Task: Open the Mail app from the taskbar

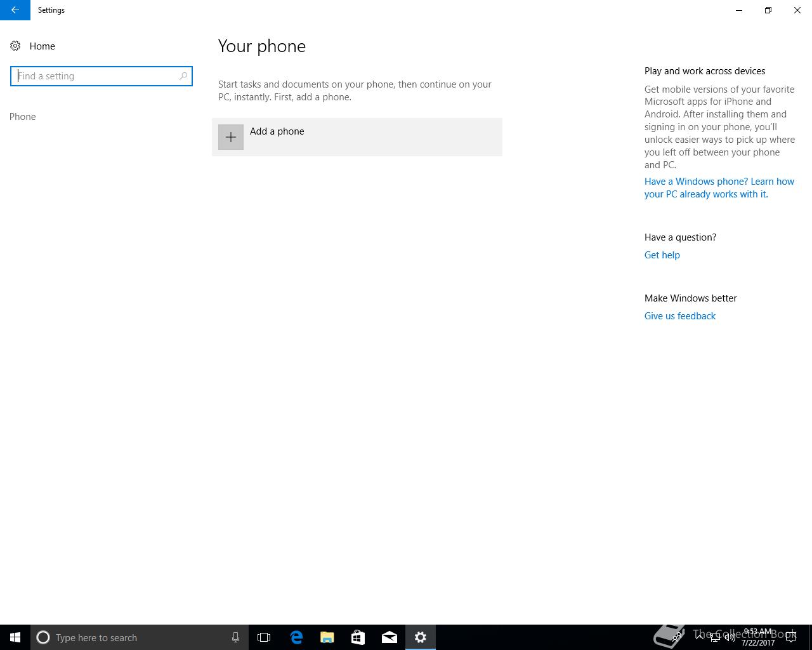Action: [389, 637]
